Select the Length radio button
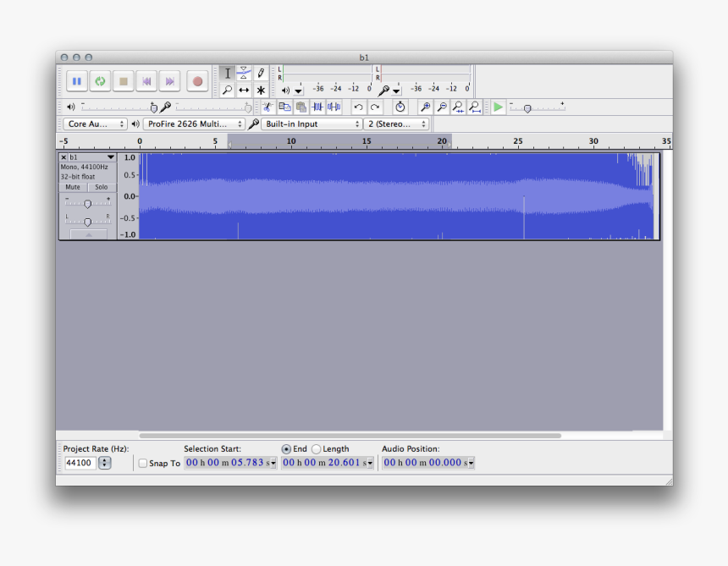Screen dimensions: 728x566 tap(317, 449)
